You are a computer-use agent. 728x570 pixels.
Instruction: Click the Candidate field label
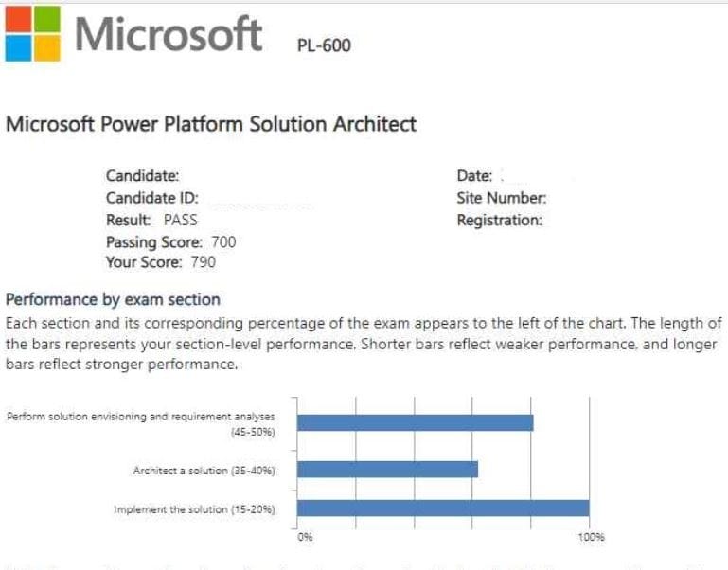coord(142,175)
